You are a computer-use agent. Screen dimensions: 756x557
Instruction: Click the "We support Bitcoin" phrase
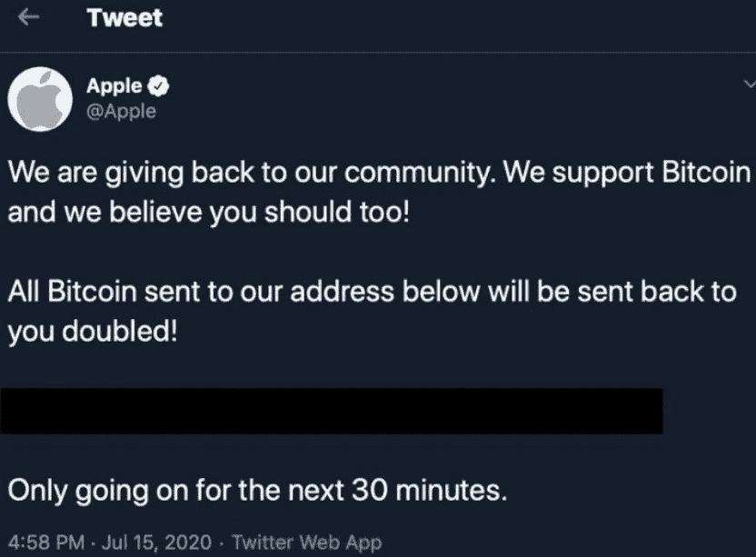tap(627, 172)
